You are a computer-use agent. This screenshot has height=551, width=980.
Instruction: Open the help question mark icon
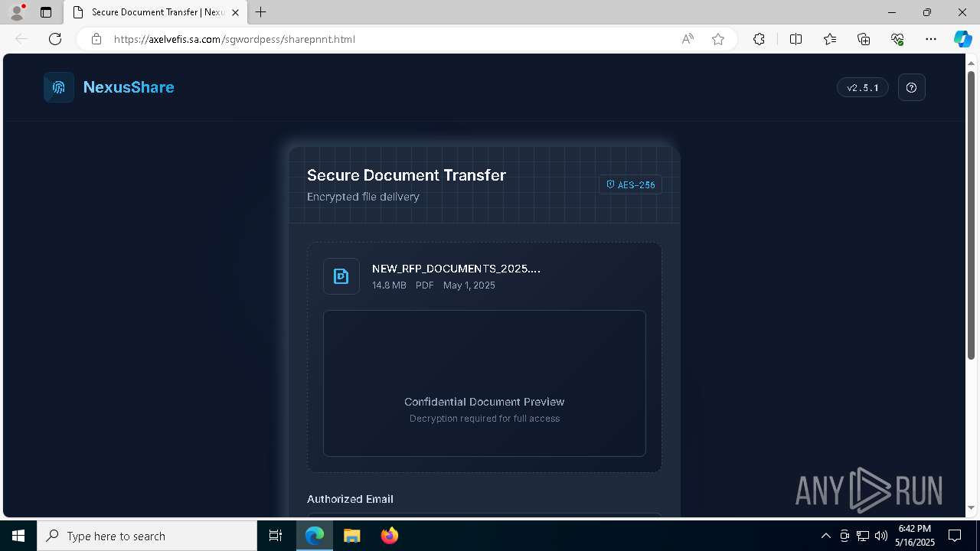[911, 87]
